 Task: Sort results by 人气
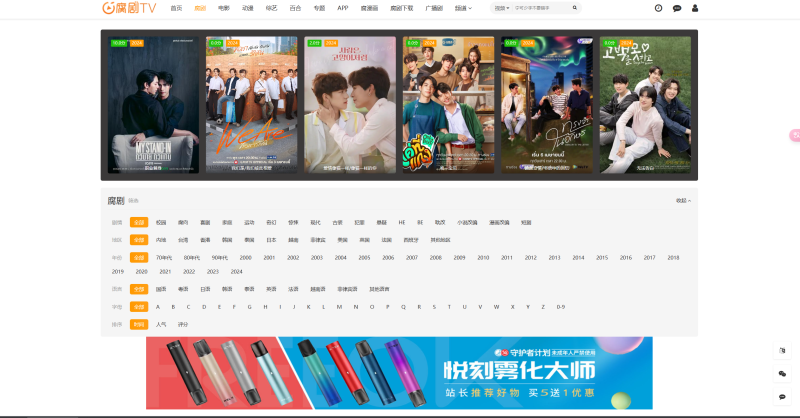tap(161, 324)
